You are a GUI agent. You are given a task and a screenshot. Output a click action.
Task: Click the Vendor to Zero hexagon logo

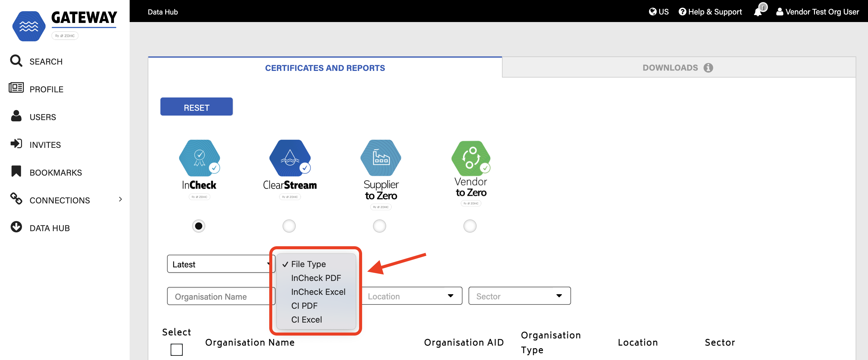471,158
